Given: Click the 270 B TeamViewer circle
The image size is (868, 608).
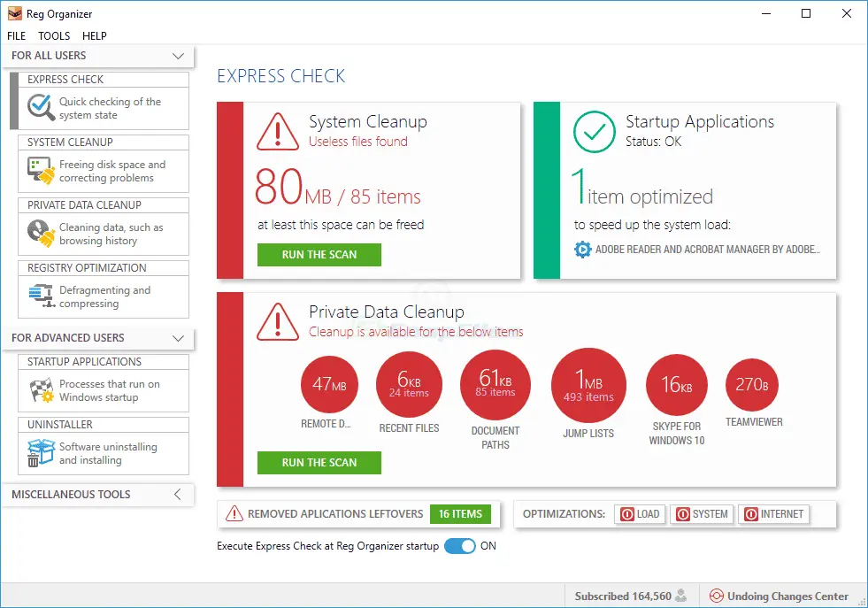Looking at the screenshot, I should click(x=752, y=384).
